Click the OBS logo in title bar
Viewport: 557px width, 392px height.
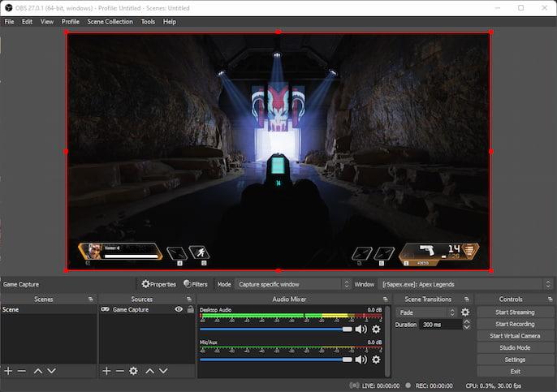click(x=8, y=8)
